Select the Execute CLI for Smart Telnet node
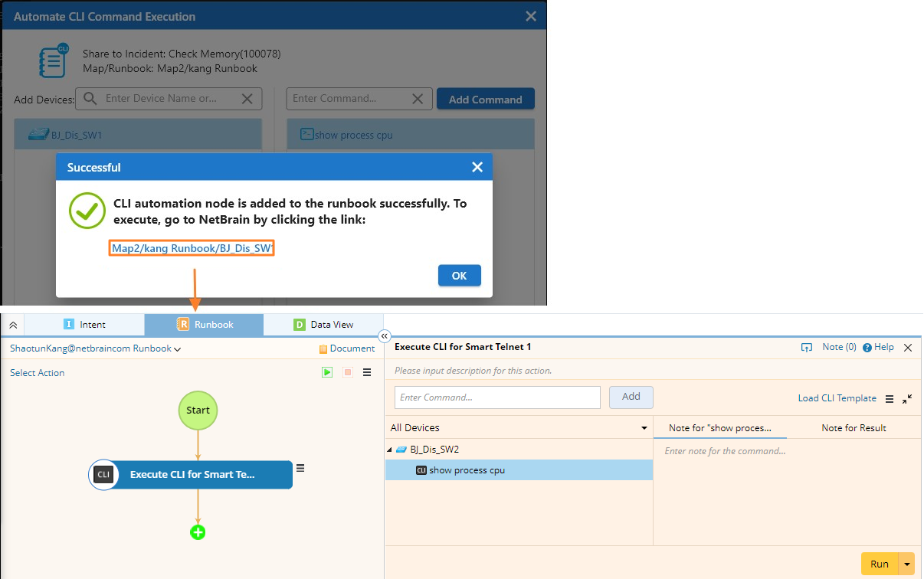Image resolution: width=924 pixels, height=579 pixels. tap(192, 475)
